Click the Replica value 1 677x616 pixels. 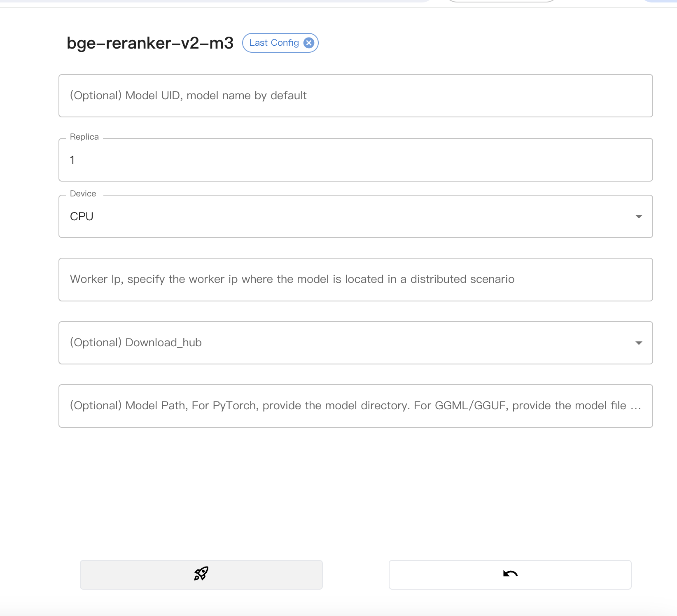point(72,160)
